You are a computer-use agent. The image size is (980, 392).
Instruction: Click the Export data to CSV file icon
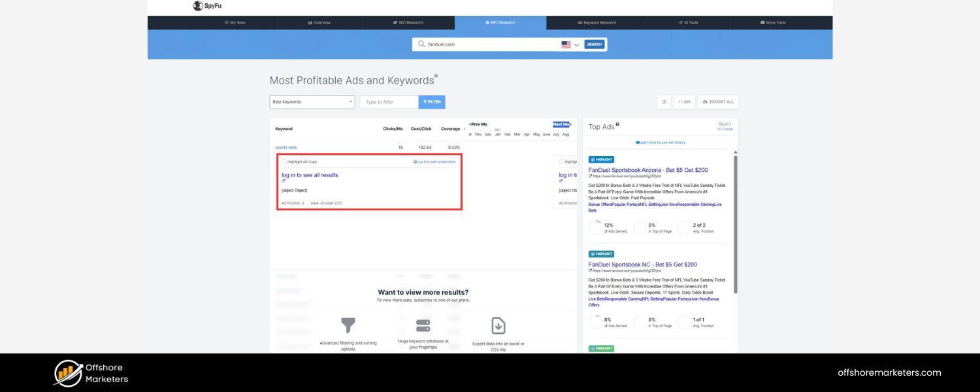(498, 325)
